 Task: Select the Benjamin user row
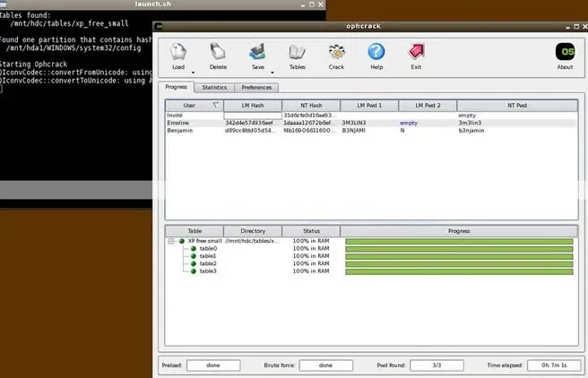pyautogui.click(x=180, y=130)
